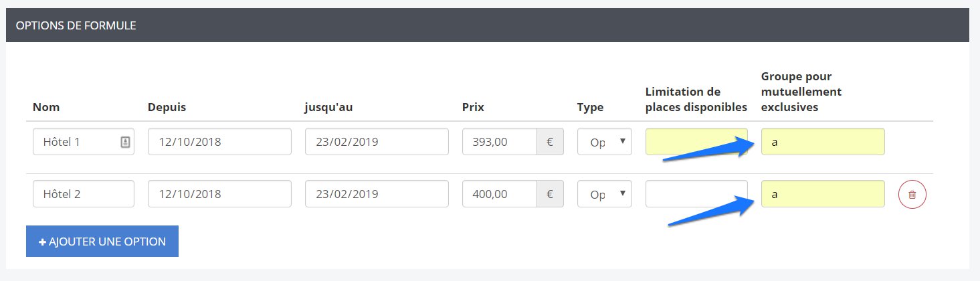
Task: Edit the 400,00 price field
Action: pyautogui.click(x=499, y=194)
